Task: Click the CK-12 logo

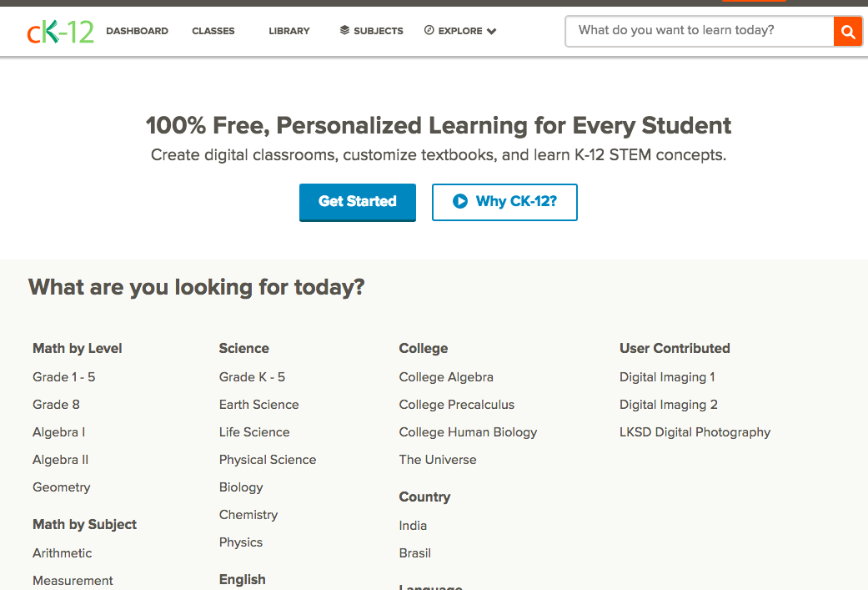Action: (60, 31)
